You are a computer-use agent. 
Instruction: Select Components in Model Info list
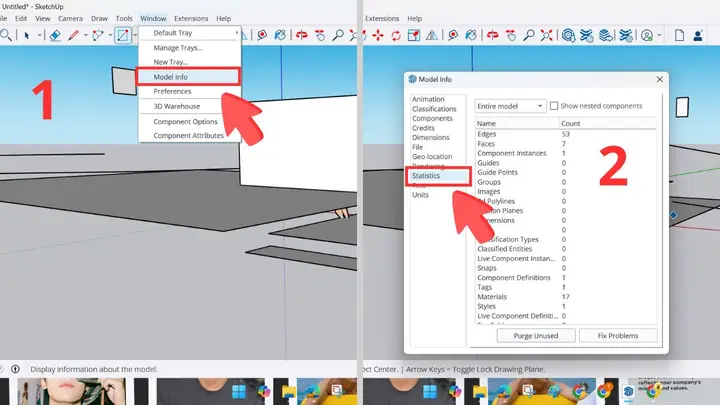[432, 118]
